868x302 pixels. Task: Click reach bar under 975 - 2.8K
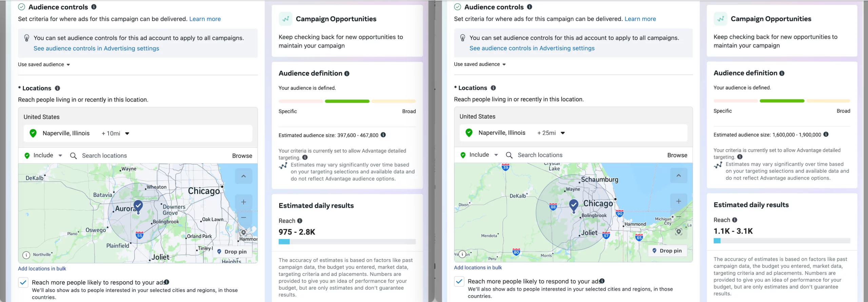click(x=347, y=242)
